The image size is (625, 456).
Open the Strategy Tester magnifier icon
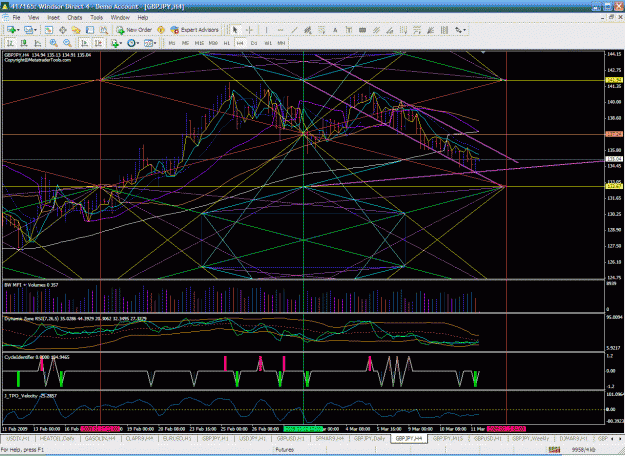(x=103, y=30)
